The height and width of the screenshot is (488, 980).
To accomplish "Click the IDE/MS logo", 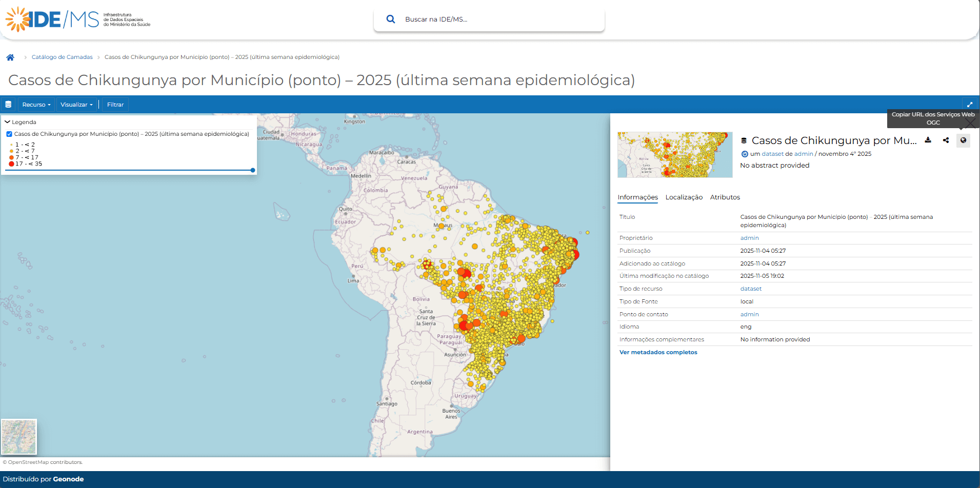I will 51,19.
